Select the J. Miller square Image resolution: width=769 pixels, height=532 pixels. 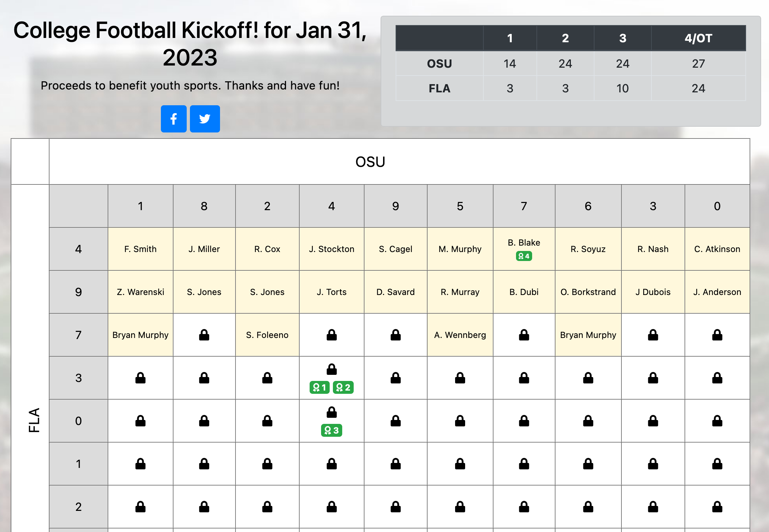pos(204,249)
